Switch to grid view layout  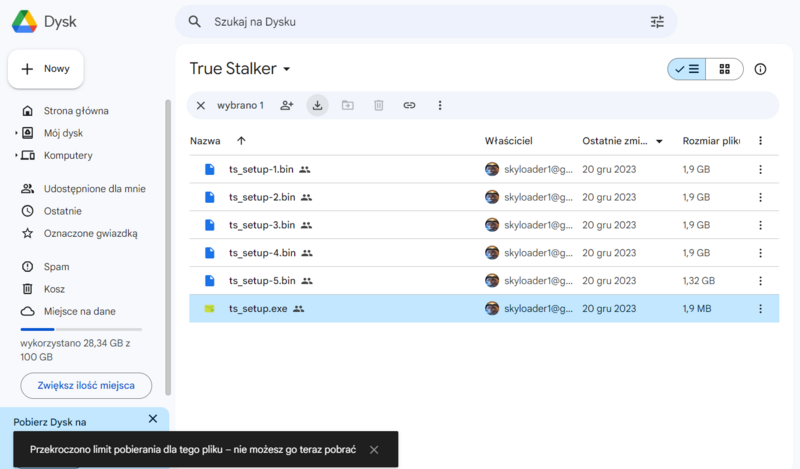725,69
